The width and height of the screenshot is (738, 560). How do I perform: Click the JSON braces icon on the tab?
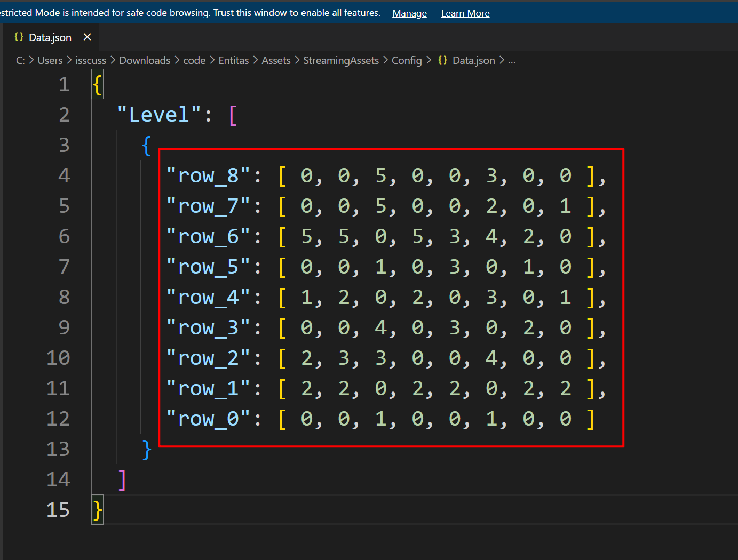tap(19, 37)
